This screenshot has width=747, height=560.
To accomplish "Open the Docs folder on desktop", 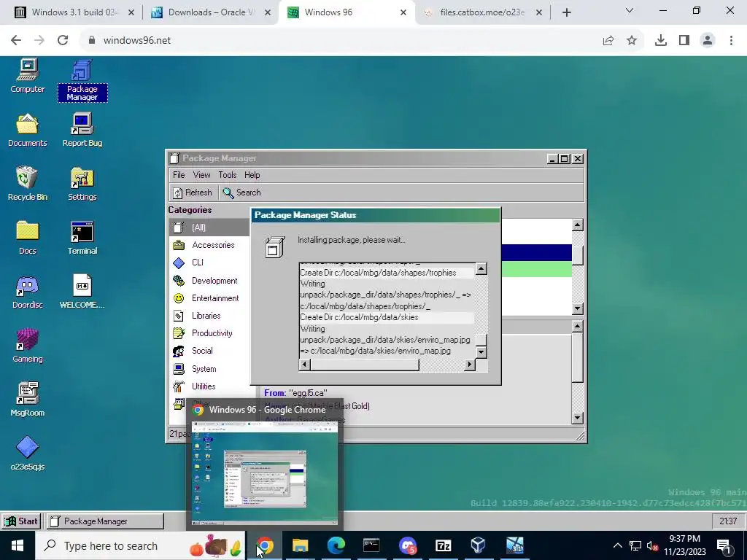I will pos(27,238).
